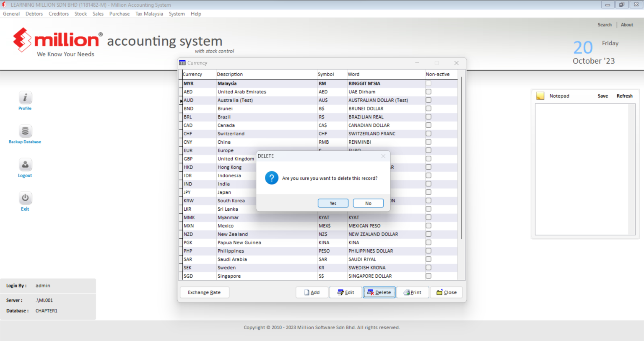Viewport: 644px width, 341px height.
Task: Click the Currency window title icon
Action: (x=182, y=63)
